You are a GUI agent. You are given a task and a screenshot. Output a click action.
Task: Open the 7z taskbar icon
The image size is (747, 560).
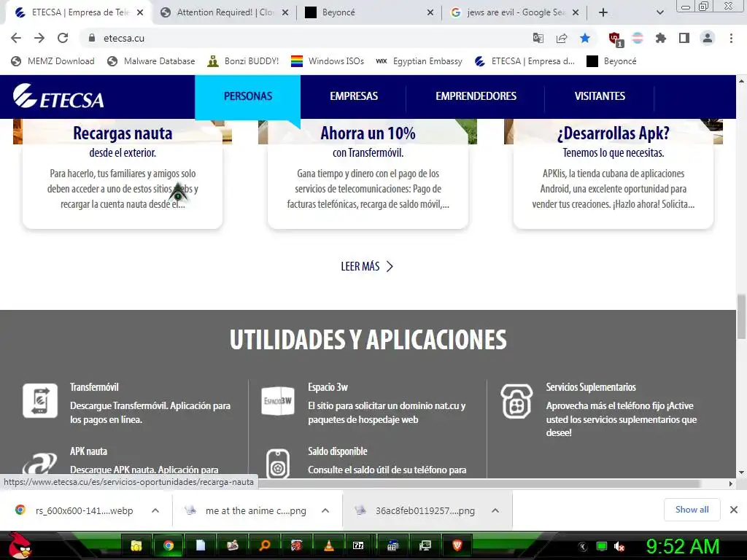(358, 545)
